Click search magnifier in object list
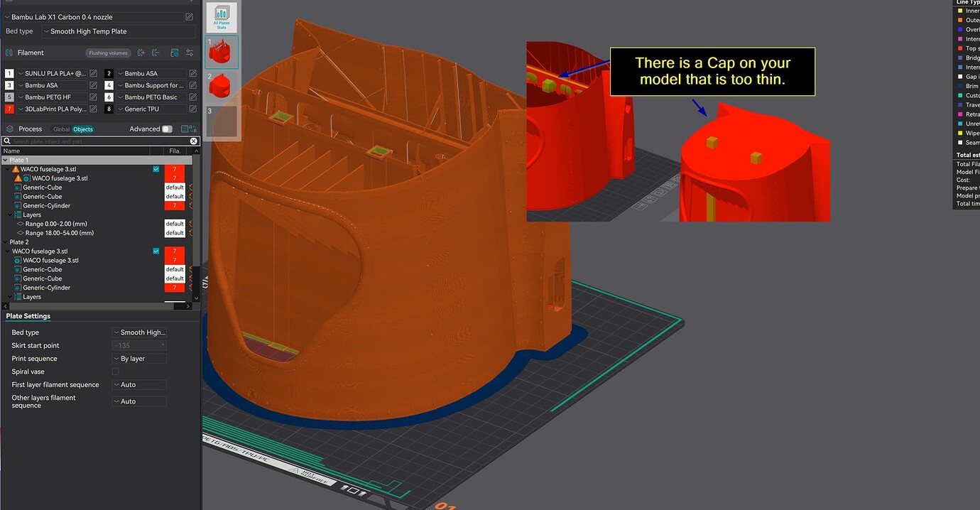980x510 pixels. click(x=7, y=141)
